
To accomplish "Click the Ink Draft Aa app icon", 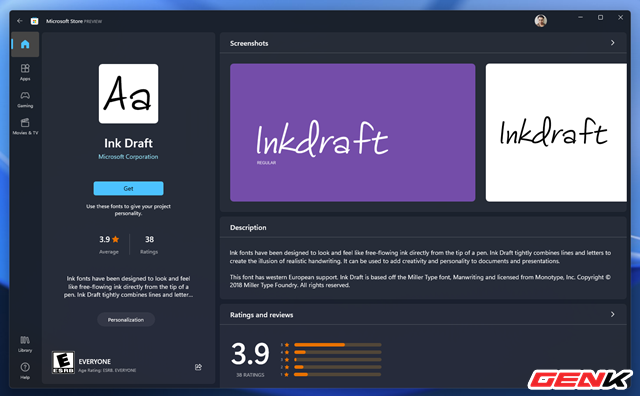I will click(128, 93).
